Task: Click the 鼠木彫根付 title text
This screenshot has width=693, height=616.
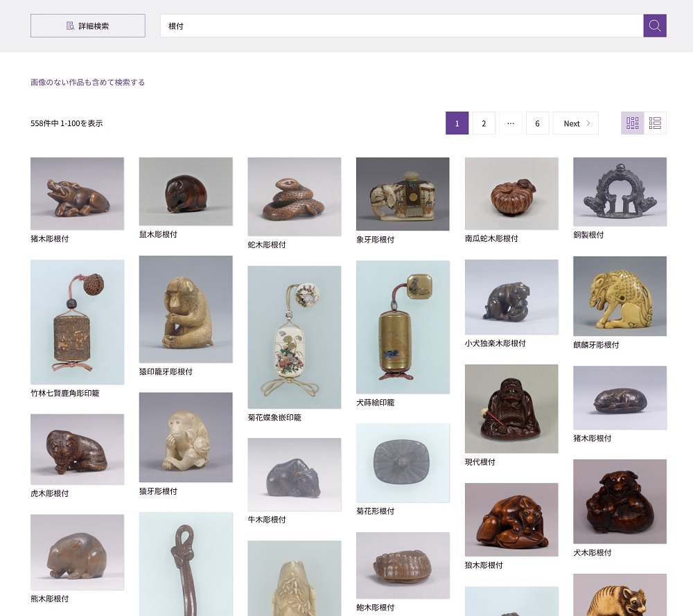Action: 158,234
